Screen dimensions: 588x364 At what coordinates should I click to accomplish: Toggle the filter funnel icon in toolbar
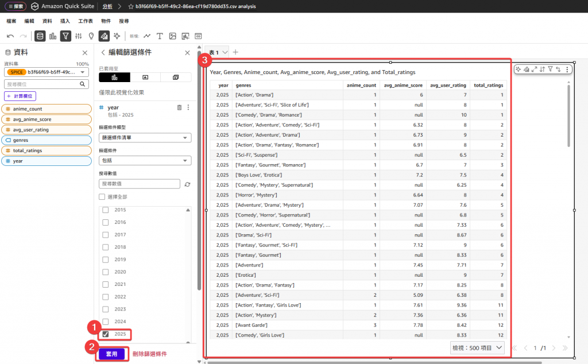point(65,36)
